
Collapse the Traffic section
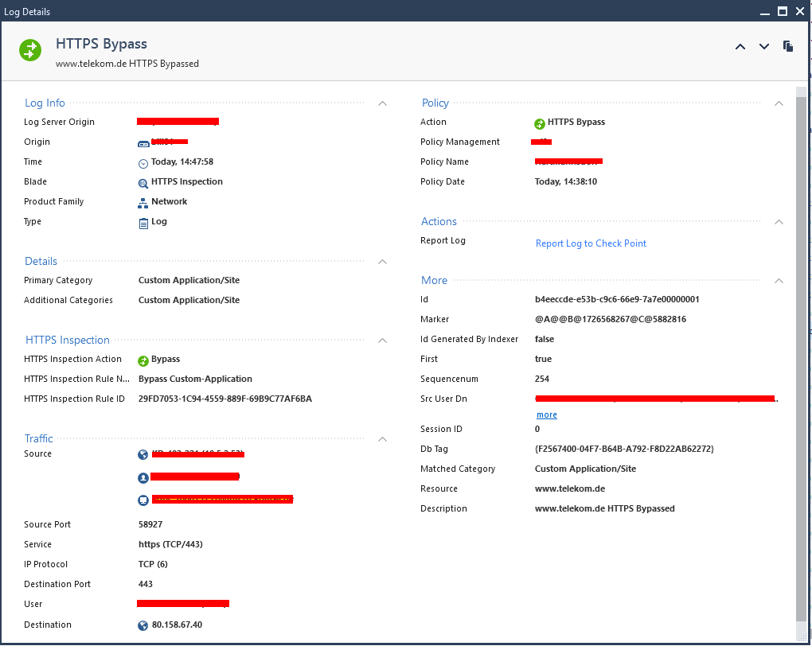382,438
